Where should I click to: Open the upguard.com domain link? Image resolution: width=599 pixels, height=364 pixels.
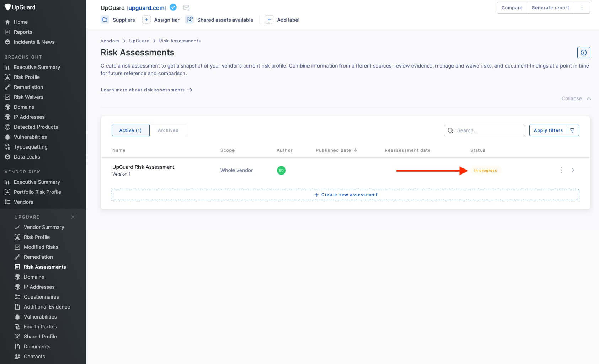point(146,8)
